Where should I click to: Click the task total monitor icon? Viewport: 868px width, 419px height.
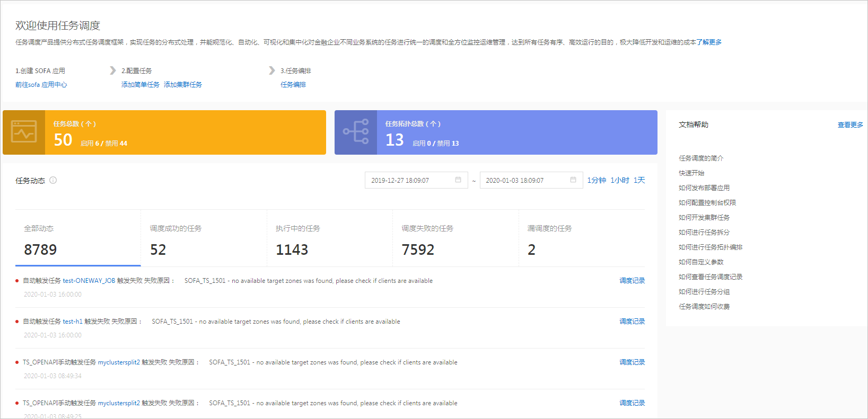click(24, 132)
